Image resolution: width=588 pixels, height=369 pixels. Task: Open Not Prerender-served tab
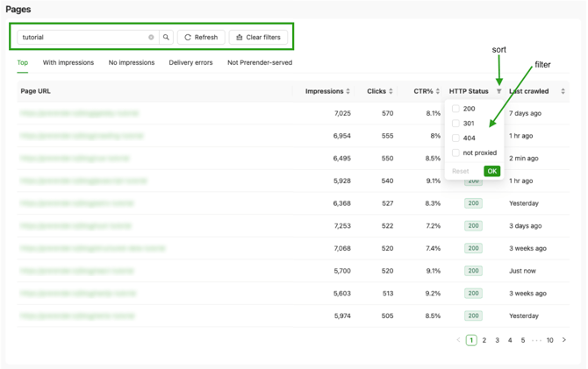click(260, 62)
